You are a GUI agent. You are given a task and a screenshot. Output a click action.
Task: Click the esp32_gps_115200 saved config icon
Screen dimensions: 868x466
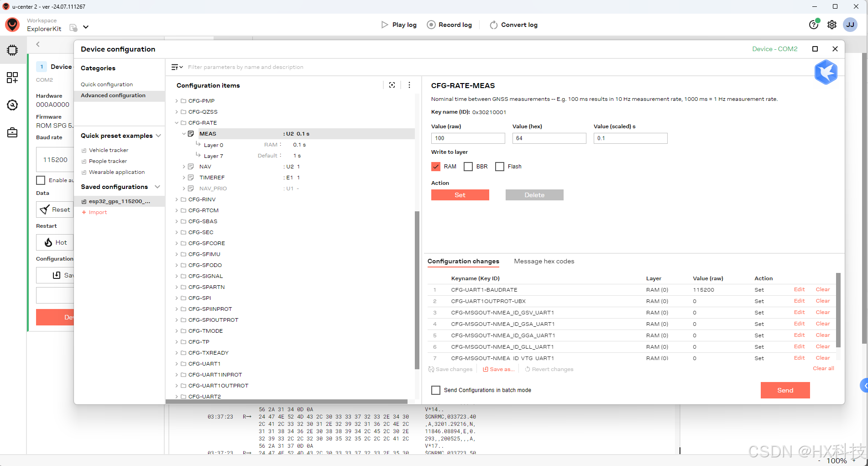[x=84, y=201]
